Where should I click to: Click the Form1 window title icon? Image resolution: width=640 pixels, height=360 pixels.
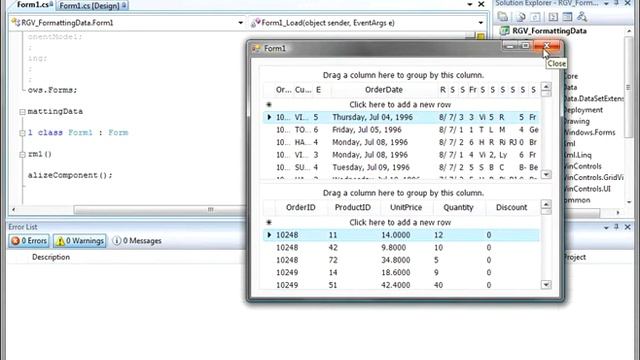coord(256,49)
